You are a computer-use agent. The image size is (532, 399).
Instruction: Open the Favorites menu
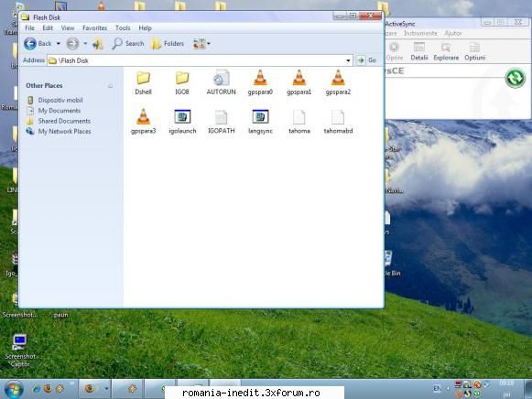tap(94, 28)
